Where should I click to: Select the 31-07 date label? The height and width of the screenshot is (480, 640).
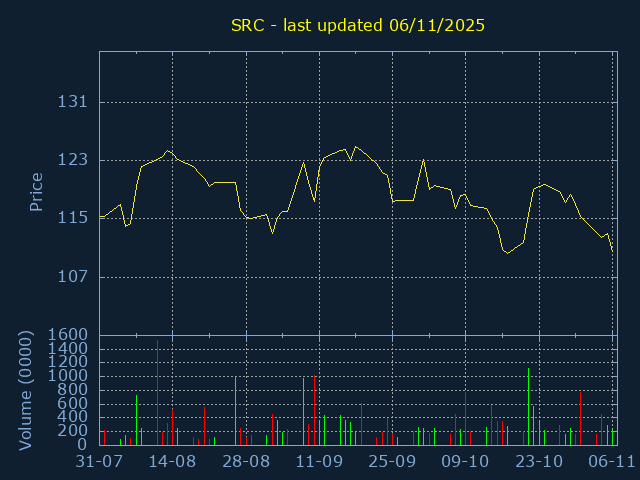[x=99, y=462]
